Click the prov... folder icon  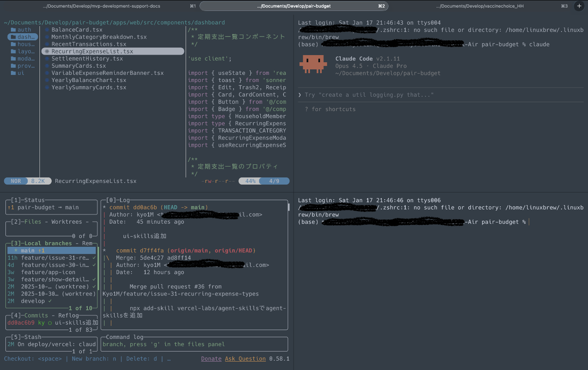click(13, 66)
